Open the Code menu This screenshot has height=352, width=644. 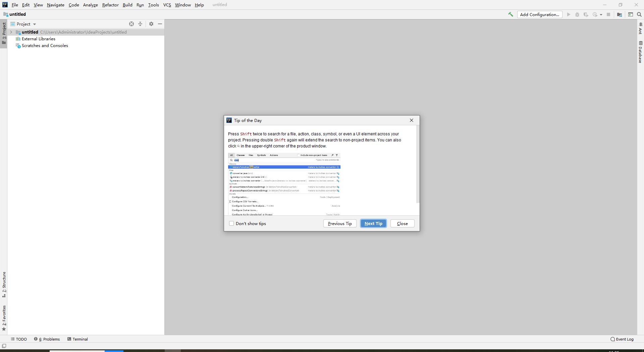tap(74, 5)
